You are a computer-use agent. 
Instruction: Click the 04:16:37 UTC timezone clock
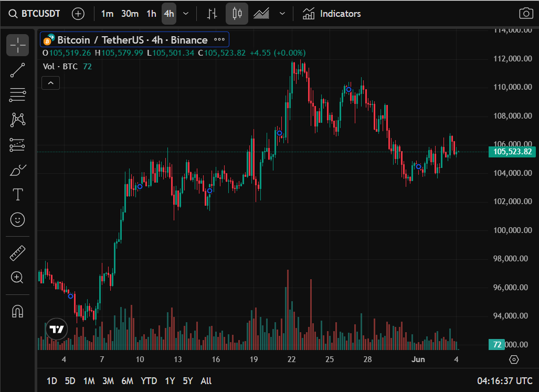[504, 381]
